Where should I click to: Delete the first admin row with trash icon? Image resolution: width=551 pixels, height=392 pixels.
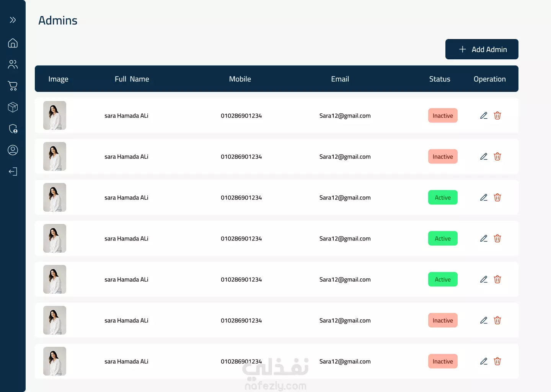pos(497,116)
